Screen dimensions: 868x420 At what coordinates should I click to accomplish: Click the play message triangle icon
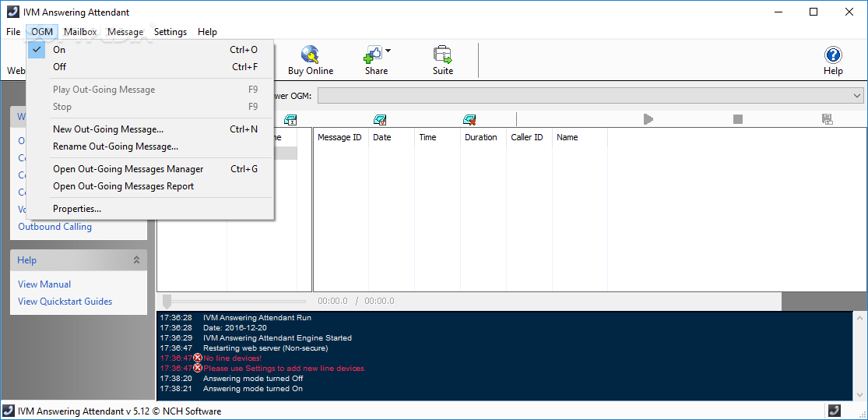tap(648, 119)
